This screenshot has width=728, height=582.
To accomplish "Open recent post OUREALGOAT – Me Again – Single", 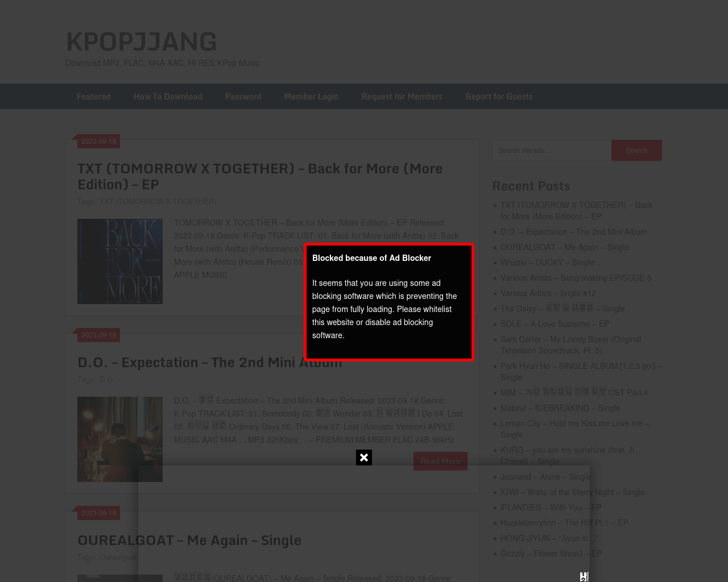I will coord(565,247).
